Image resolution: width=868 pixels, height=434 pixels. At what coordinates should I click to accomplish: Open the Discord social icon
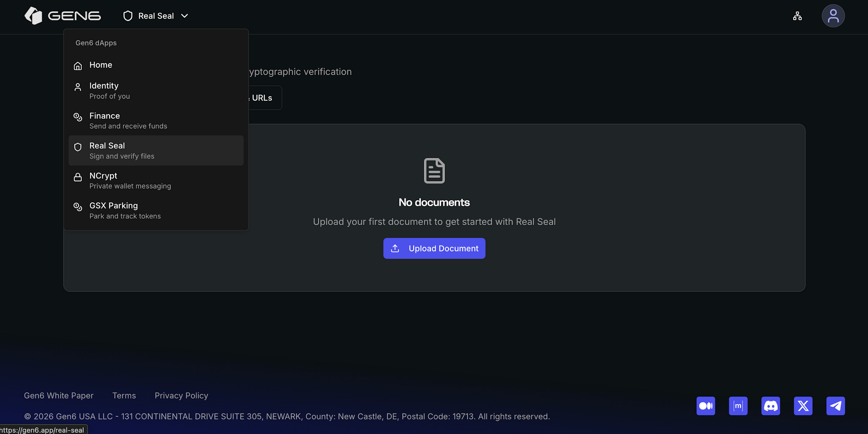point(770,406)
